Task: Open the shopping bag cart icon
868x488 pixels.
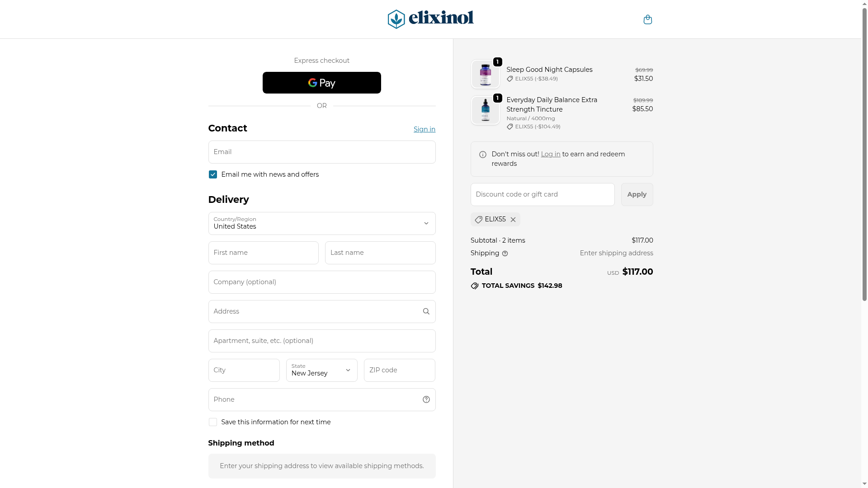Action: click(647, 19)
